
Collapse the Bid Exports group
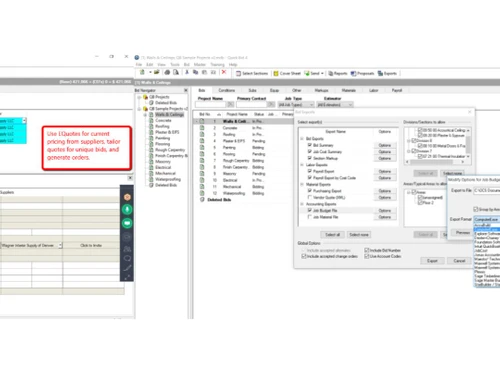point(302,139)
